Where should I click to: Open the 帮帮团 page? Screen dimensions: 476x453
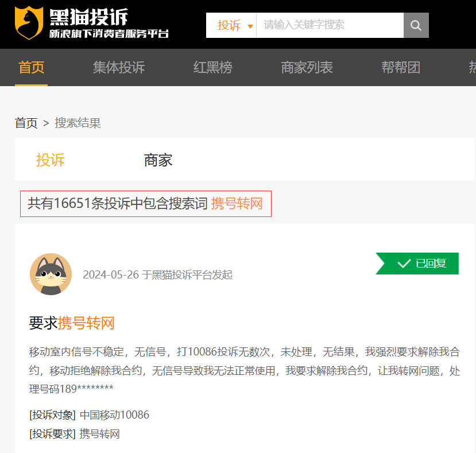(x=401, y=67)
